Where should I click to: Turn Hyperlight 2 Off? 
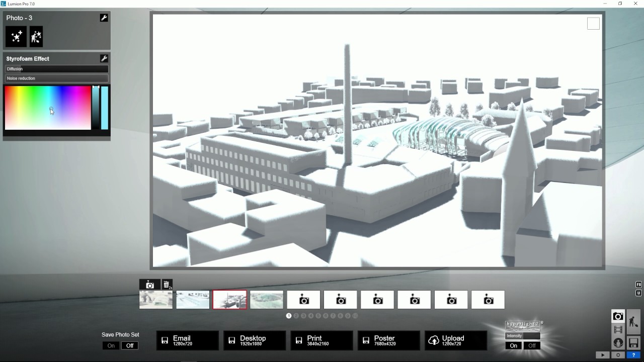[532, 345]
